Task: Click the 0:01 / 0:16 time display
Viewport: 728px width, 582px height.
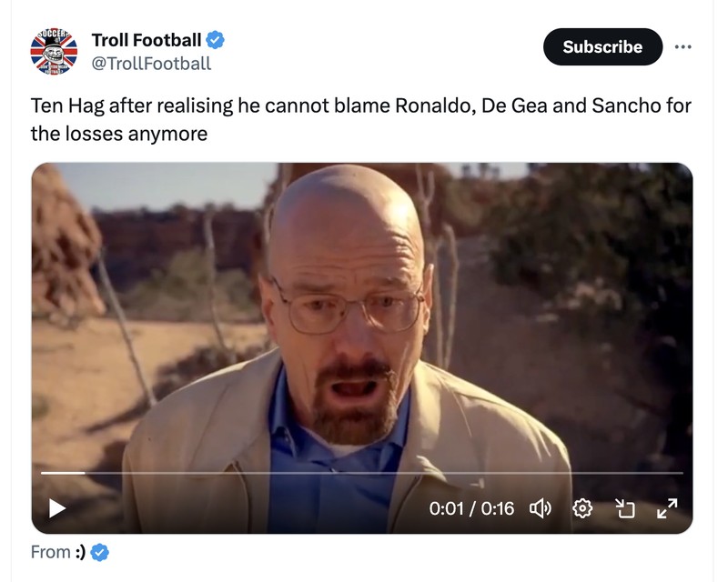Action: pyautogui.click(x=471, y=509)
